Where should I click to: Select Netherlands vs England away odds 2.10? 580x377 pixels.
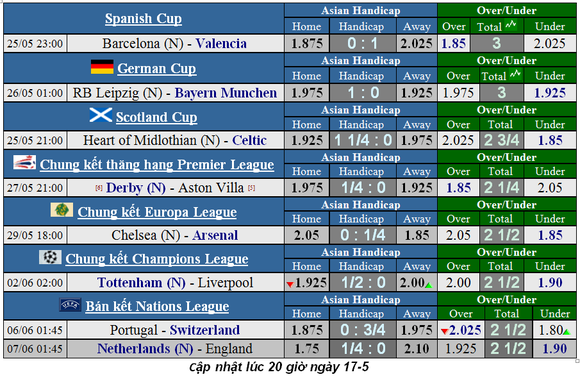(417, 349)
